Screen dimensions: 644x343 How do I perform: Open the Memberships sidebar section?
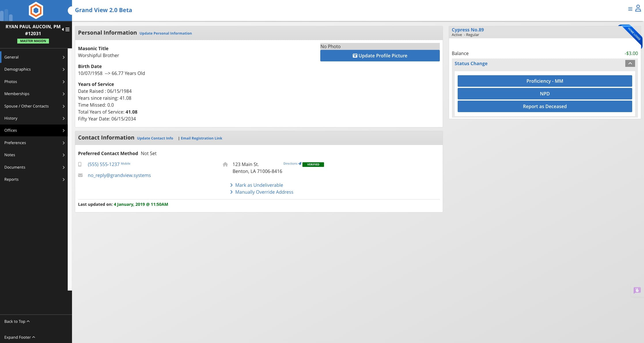pos(34,94)
